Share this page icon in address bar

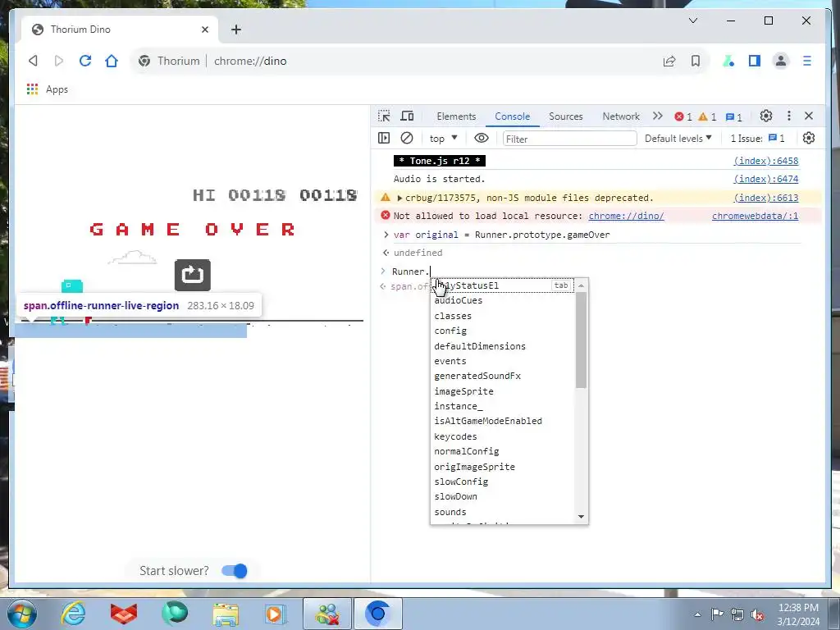click(669, 61)
